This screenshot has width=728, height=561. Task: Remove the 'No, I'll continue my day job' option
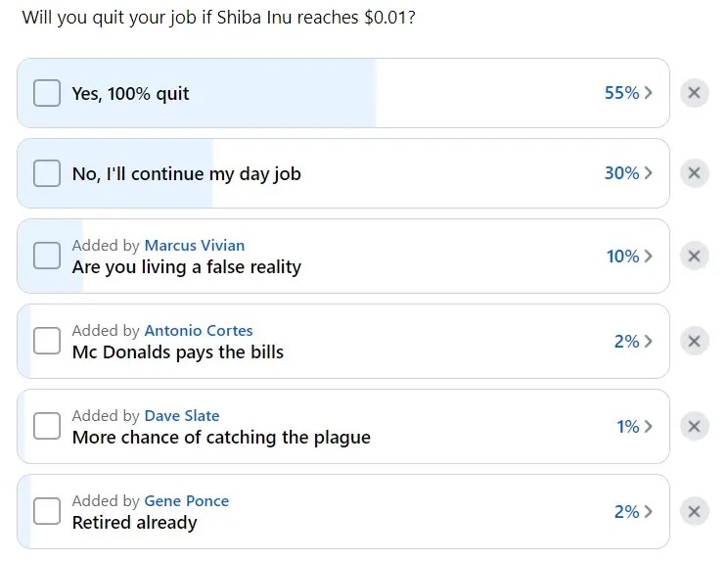click(x=694, y=173)
